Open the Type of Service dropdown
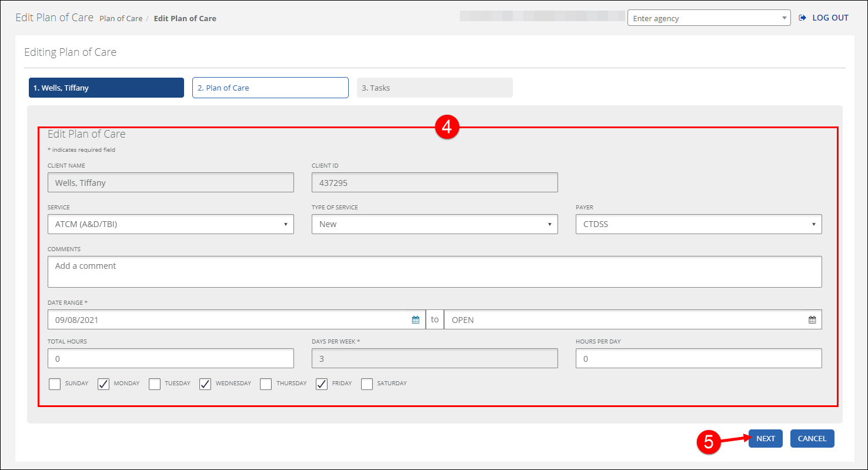868x470 pixels. click(x=435, y=224)
